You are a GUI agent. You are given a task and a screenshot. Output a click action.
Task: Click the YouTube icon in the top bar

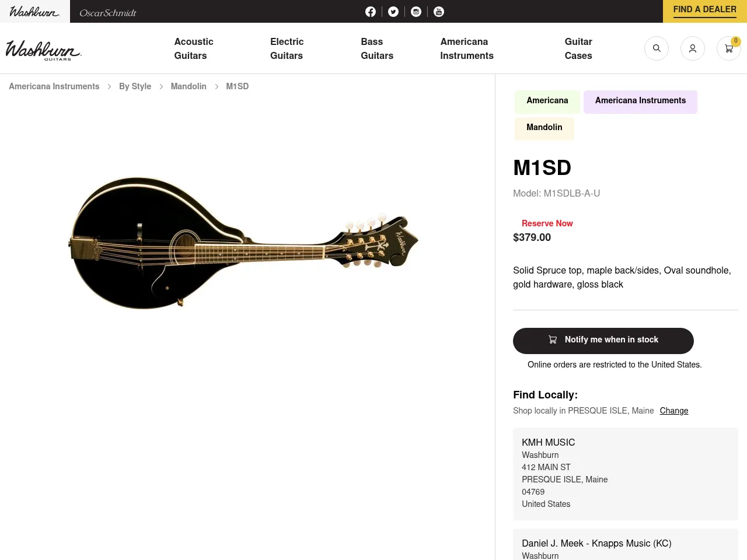(439, 12)
